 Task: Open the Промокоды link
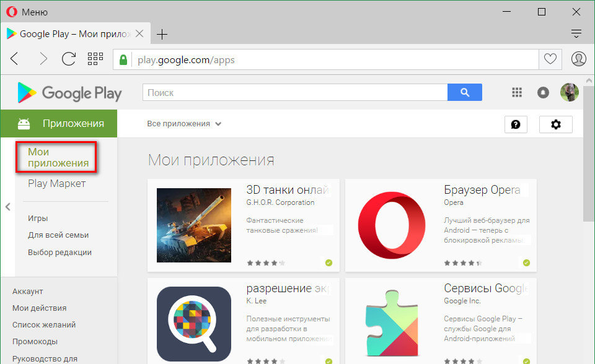tap(35, 342)
